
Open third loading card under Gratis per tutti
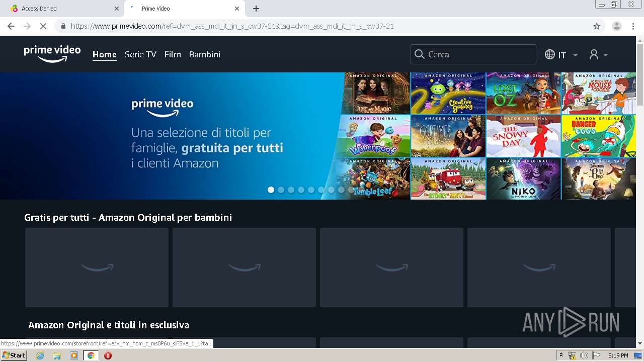click(x=391, y=267)
